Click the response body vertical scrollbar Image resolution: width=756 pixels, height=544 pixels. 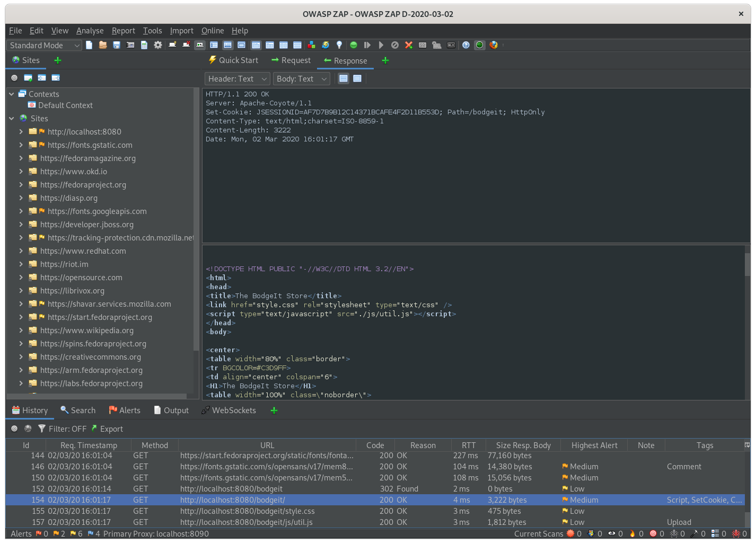tap(748, 265)
